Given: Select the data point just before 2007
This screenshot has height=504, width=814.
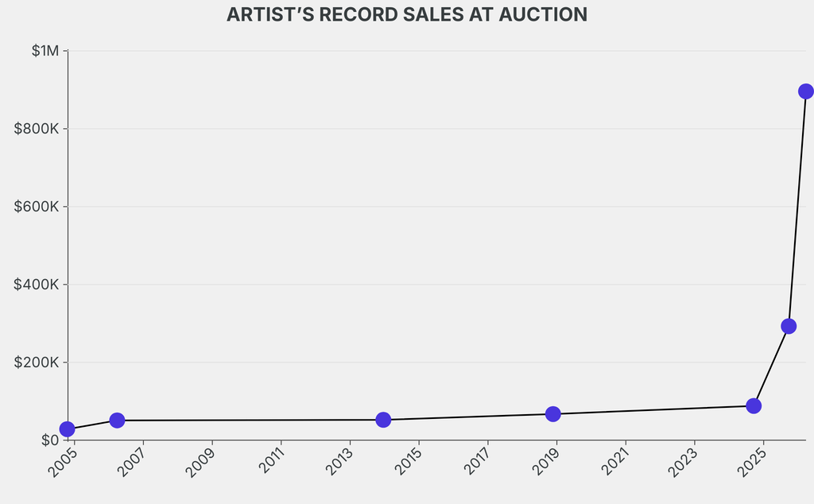Looking at the screenshot, I should [x=117, y=420].
